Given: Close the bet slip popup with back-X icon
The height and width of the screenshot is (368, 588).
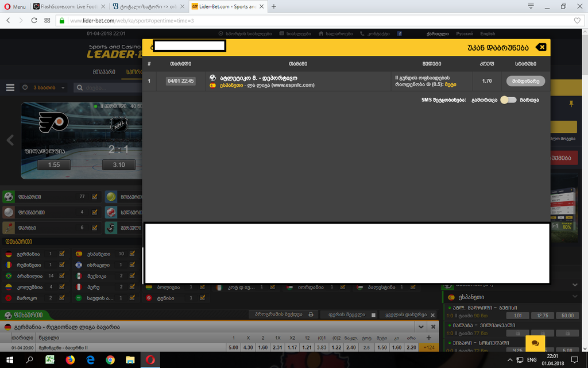Looking at the screenshot, I should pos(541,47).
